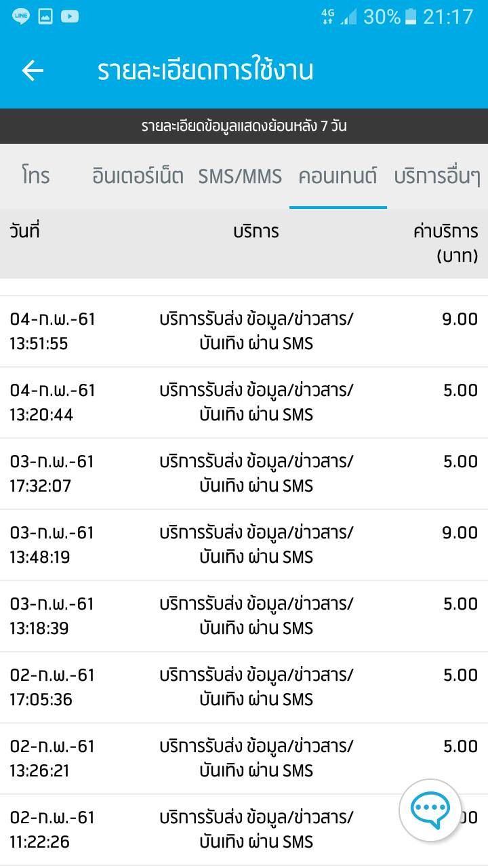Tap the 4G signal indicator icon
This screenshot has height=868, width=488.
327,17
